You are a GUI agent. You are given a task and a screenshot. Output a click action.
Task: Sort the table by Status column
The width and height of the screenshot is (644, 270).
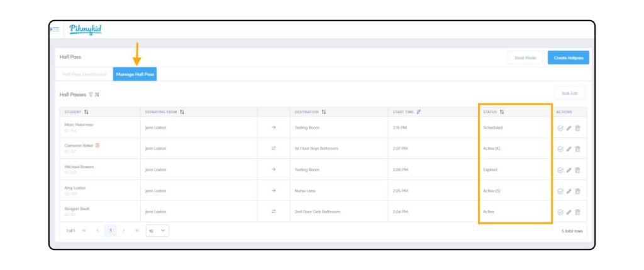click(x=502, y=112)
